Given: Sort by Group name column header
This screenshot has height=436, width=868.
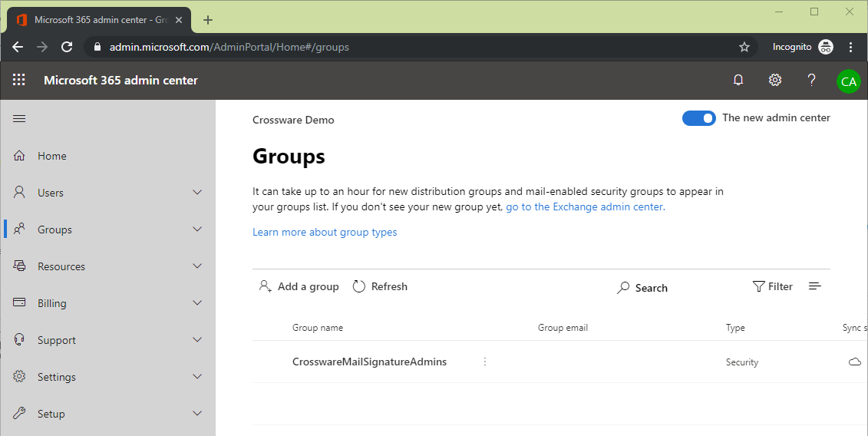Looking at the screenshot, I should [318, 328].
